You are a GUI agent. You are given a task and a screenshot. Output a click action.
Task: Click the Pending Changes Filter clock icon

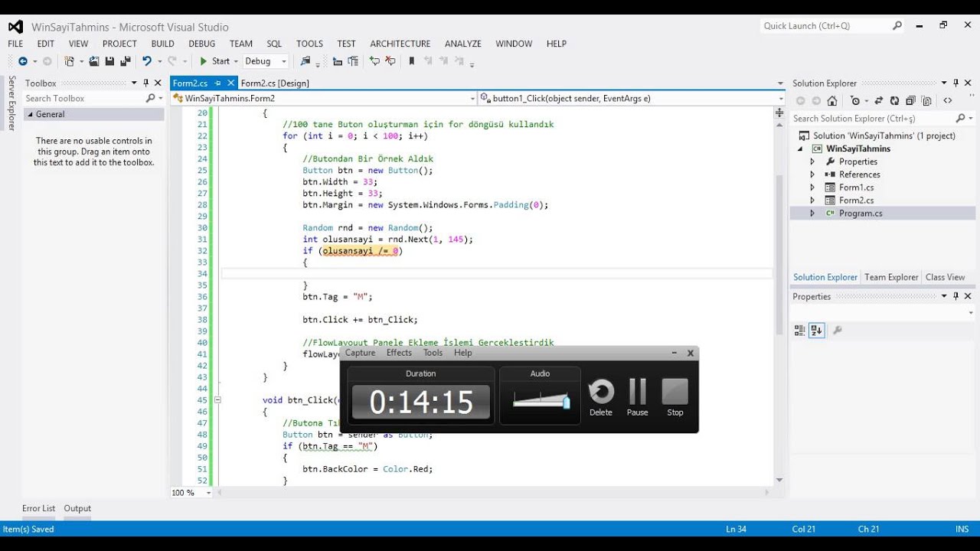pyautogui.click(x=855, y=100)
